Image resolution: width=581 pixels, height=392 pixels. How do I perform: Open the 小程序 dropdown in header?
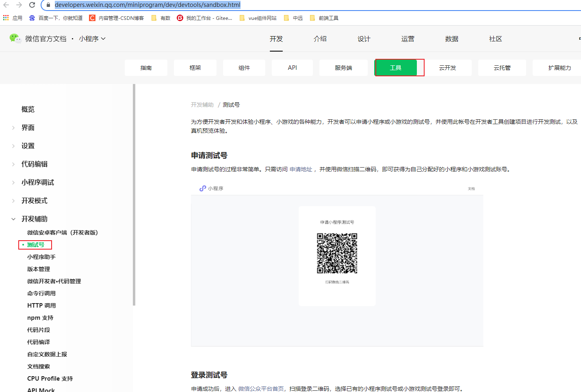click(92, 39)
